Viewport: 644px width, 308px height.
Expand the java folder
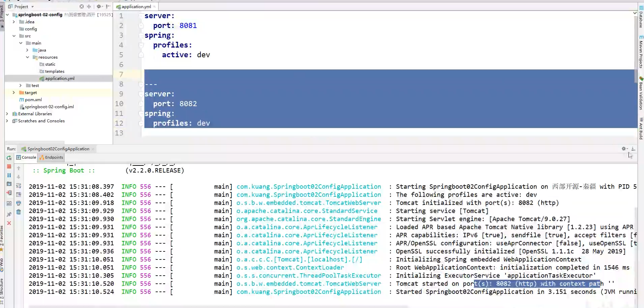tap(27, 50)
